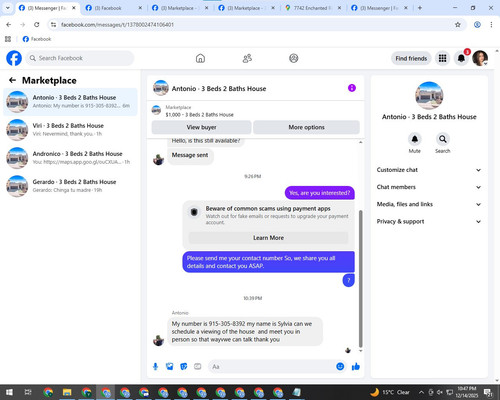500x400 pixels.
Task: Show hidden system tray icons chevron
Action: (421, 392)
